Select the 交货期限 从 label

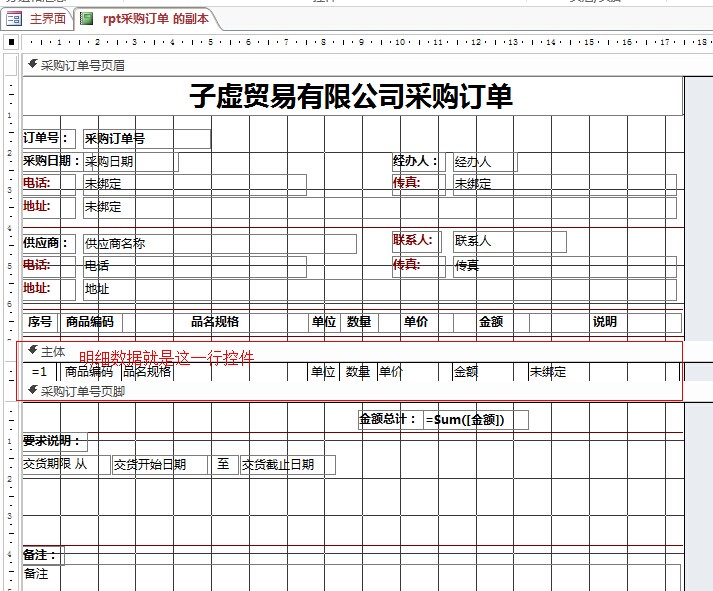[66, 465]
